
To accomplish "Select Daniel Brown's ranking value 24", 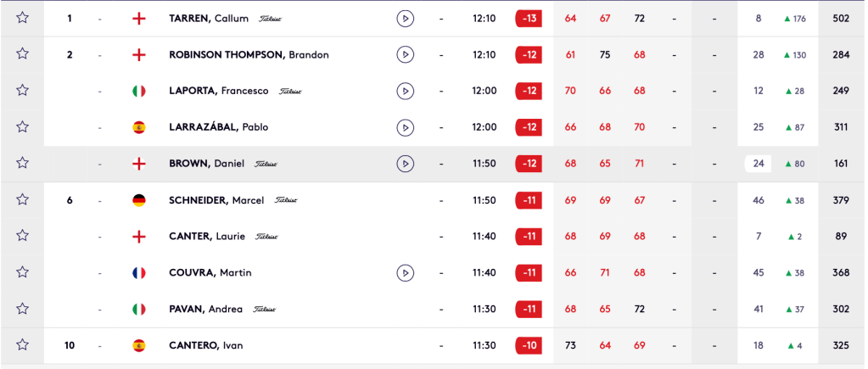I will [x=759, y=164].
